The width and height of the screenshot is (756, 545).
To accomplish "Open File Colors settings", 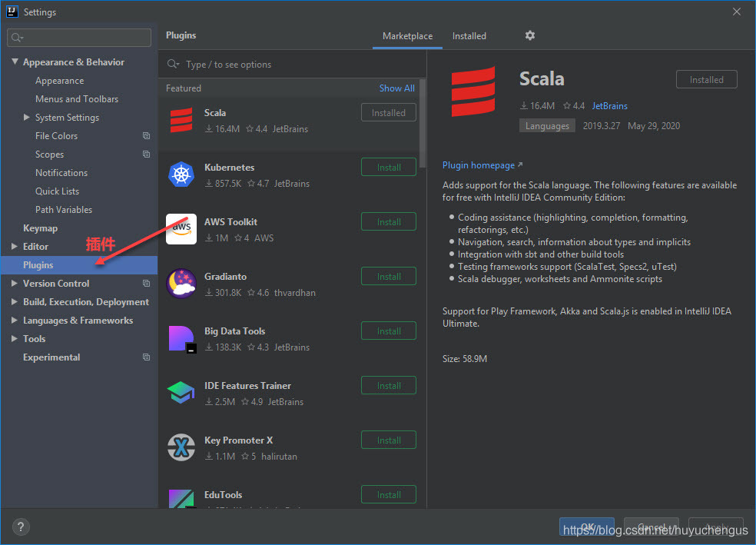I will [x=56, y=136].
